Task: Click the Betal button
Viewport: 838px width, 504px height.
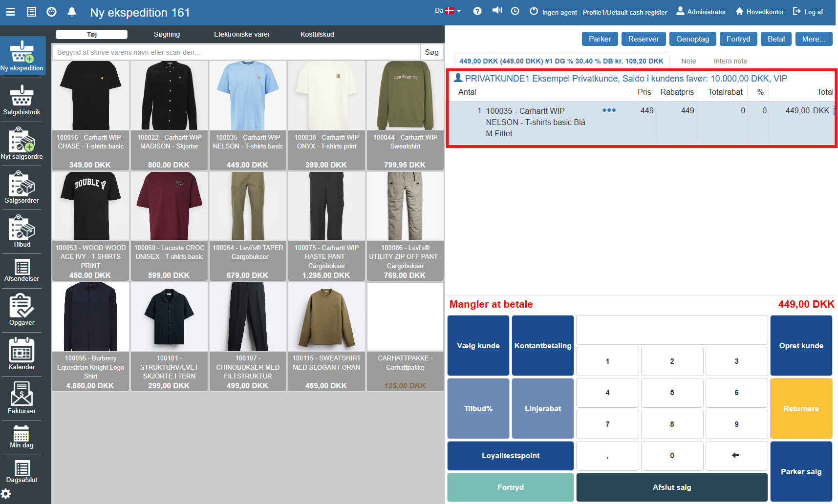Action: [x=776, y=39]
